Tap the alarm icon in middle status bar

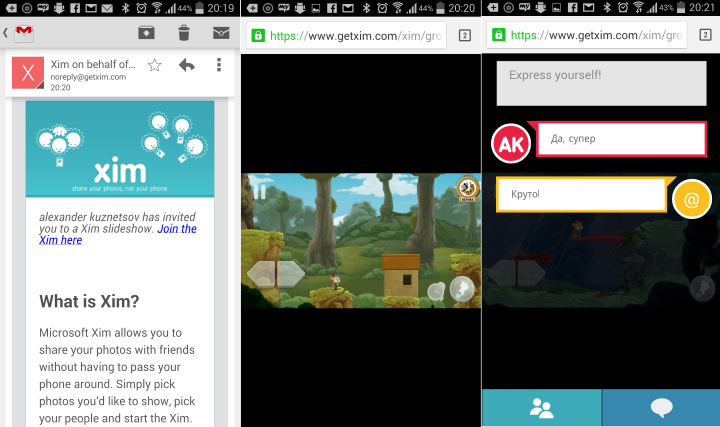[382, 8]
